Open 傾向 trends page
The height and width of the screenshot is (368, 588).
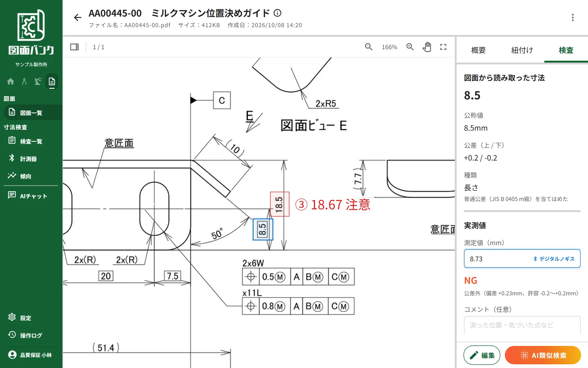coord(31,176)
